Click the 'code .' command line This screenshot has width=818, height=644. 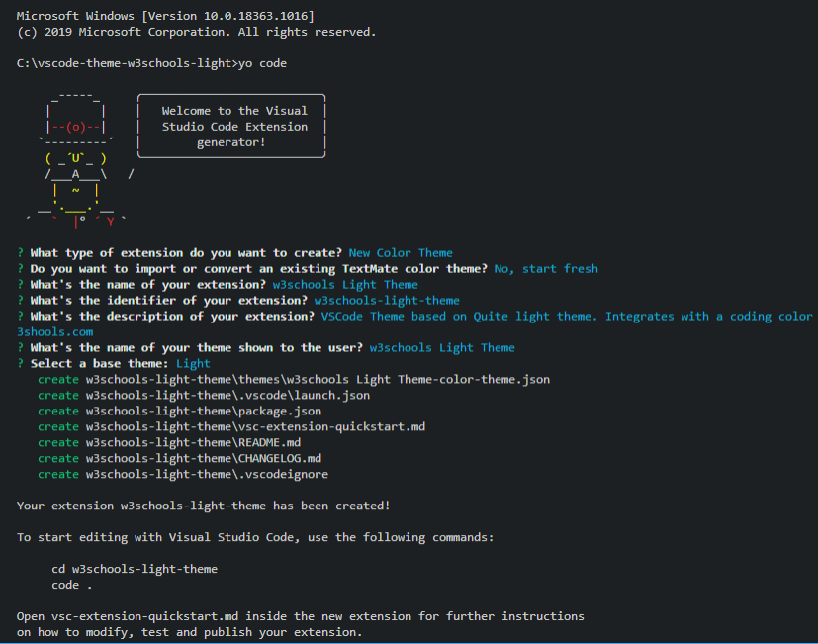(72, 585)
